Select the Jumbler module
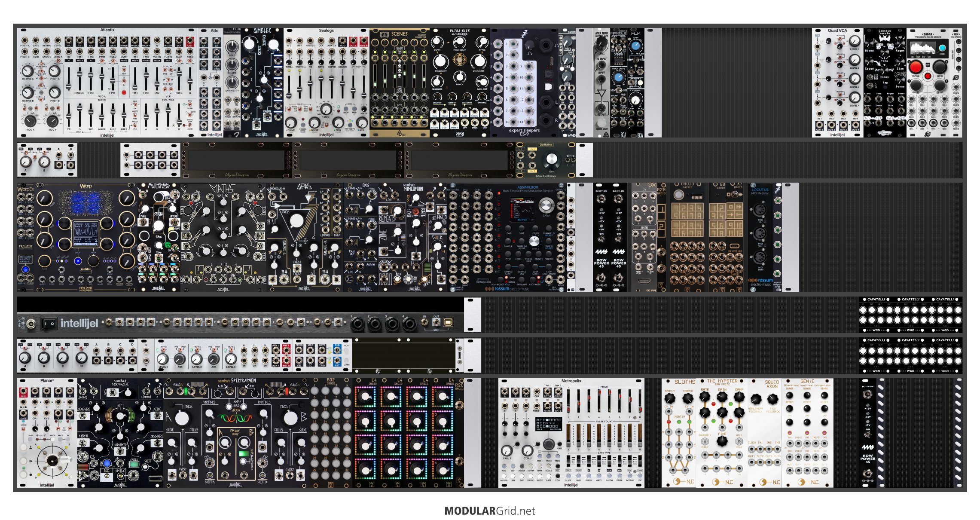 pyautogui.click(x=262, y=83)
